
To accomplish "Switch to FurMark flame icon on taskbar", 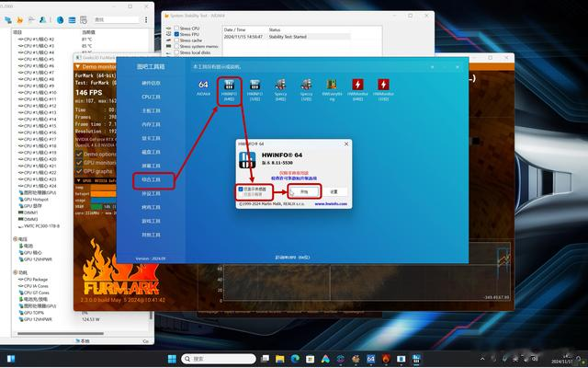I will point(386,359).
